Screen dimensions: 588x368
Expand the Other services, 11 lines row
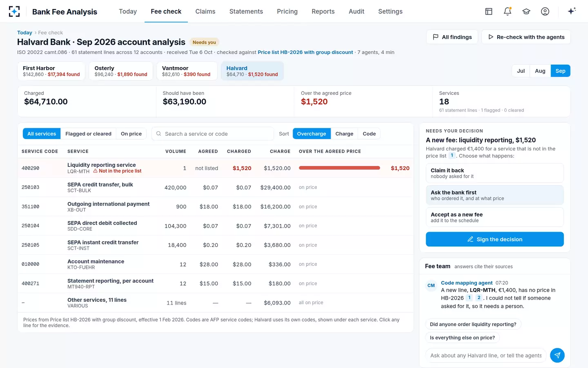pos(216,303)
